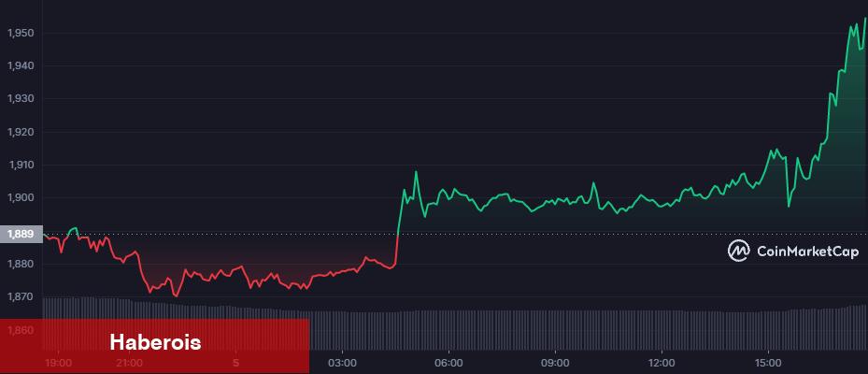This screenshot has height=374, width=868.
Task: Click the 1,880 price axis label
Action: [21, 265]
